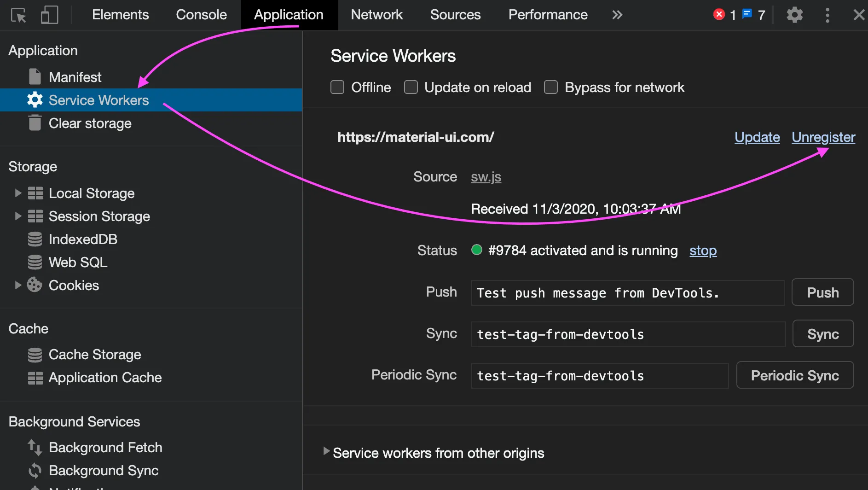Expand the Session Storage tree

click(18, 216)
